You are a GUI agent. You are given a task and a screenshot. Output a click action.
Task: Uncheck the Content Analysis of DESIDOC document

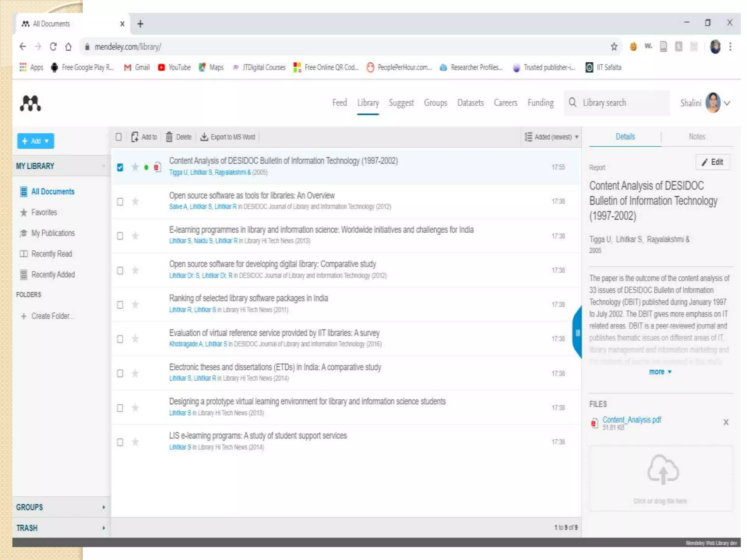(x=120, y=167)
